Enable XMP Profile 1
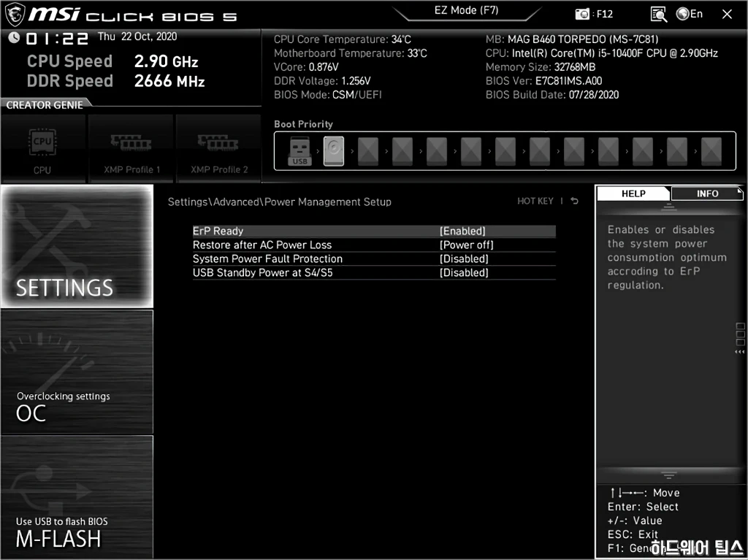This screenshot has width=748, height=560. pos(131,149)
